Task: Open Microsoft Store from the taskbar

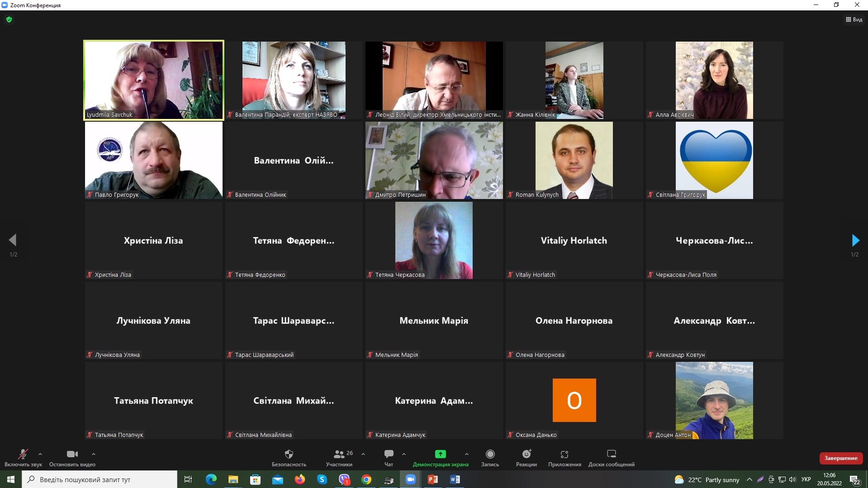Action: point(255,479)
